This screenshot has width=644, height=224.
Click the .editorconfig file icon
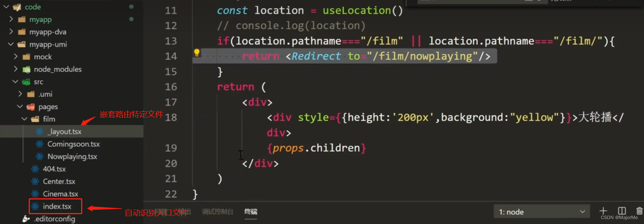(x=26, y=219)
